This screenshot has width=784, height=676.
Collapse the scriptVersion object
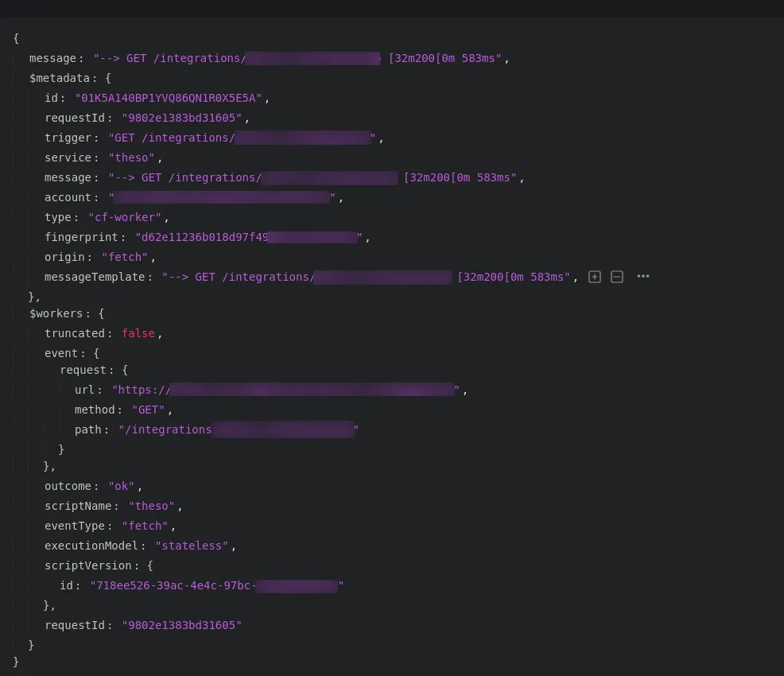tap(87, 565)
